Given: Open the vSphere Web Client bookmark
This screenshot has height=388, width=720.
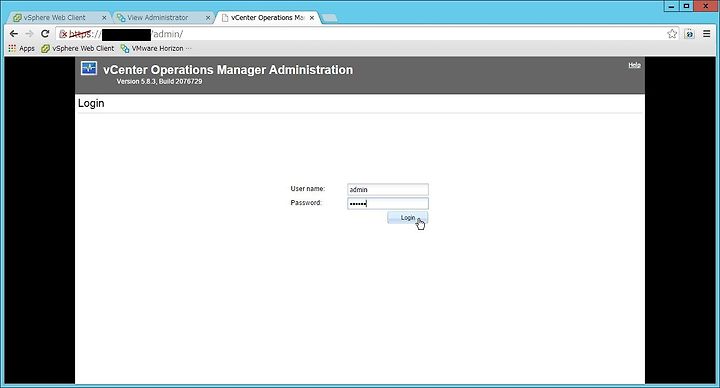Looking at the screenshot, I should [77, 48].
